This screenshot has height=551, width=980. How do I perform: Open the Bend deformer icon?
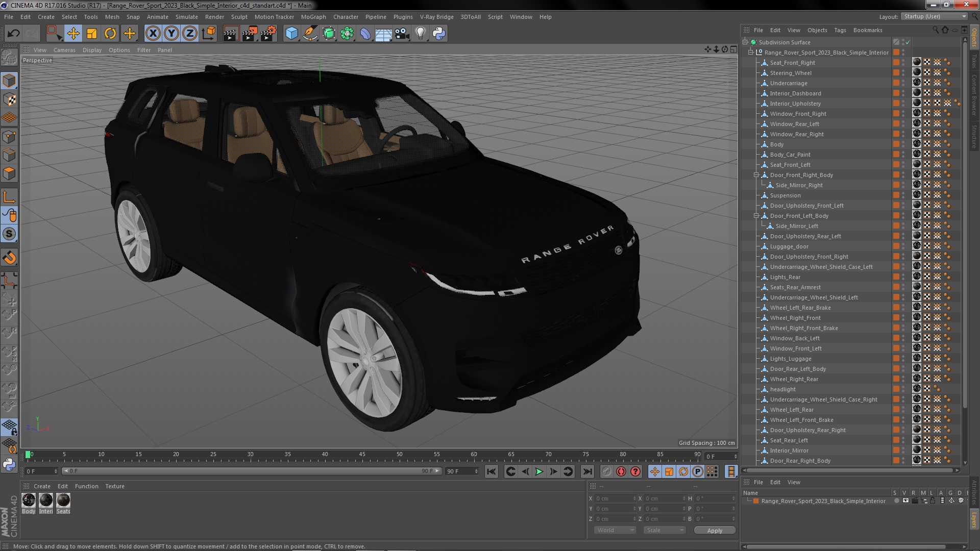tap(365, 34)
